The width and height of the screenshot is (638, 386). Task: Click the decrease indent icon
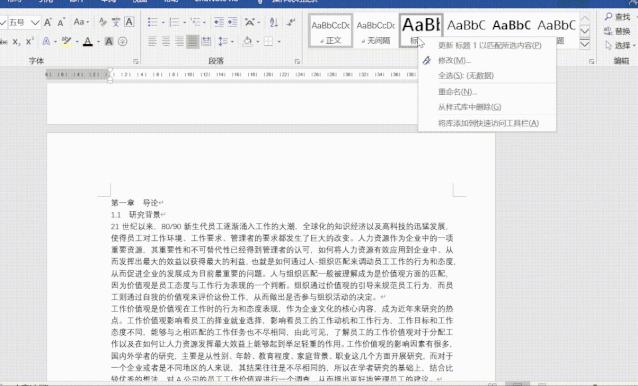pyautogui.click(x=219, y=22)
